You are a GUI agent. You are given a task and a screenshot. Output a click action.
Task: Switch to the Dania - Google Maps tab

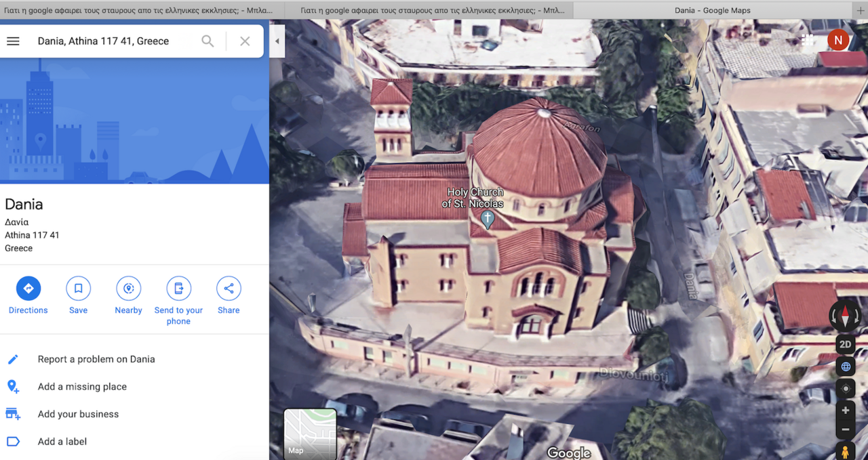(713, 10)
